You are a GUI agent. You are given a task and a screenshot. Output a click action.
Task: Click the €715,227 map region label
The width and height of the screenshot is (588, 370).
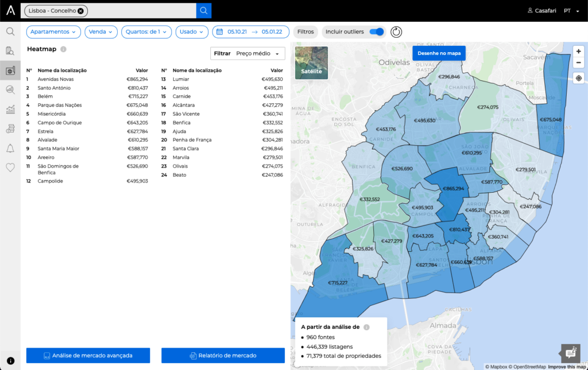[x=338, y=283]
